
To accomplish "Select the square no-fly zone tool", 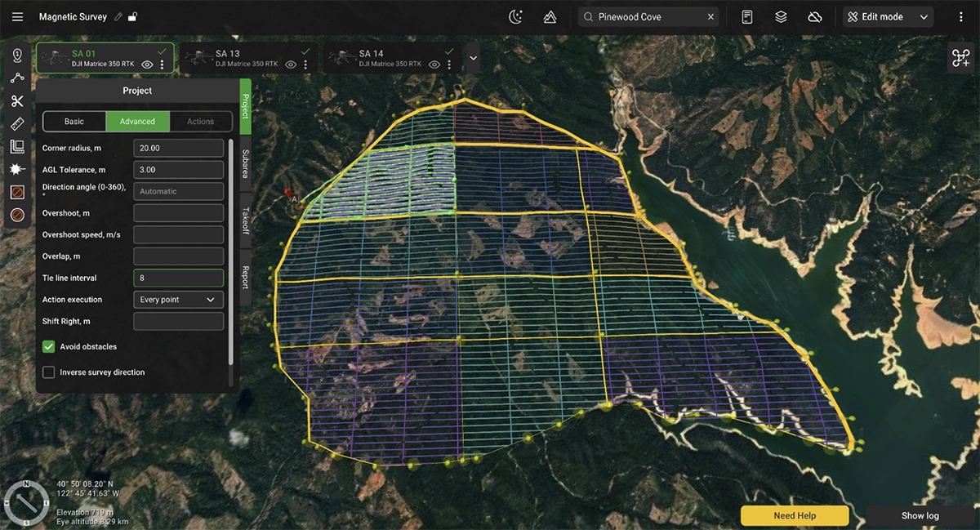I will click(x=17, y=193).
